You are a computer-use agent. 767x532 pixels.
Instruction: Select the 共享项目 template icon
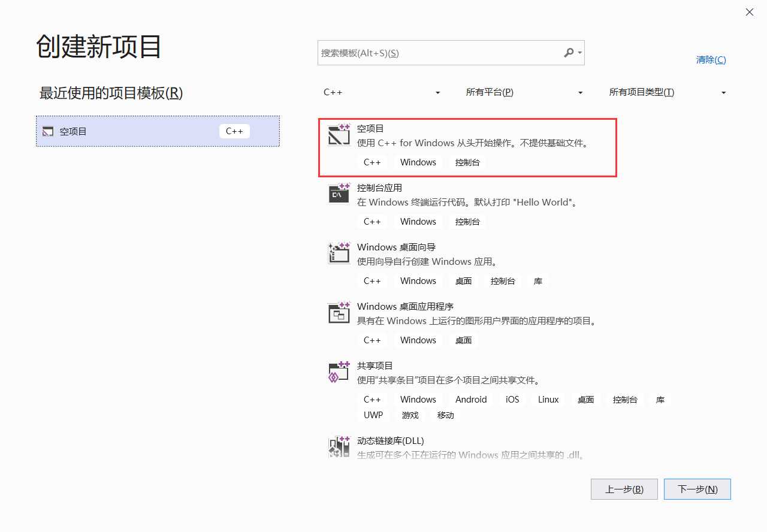click(339, 371)
